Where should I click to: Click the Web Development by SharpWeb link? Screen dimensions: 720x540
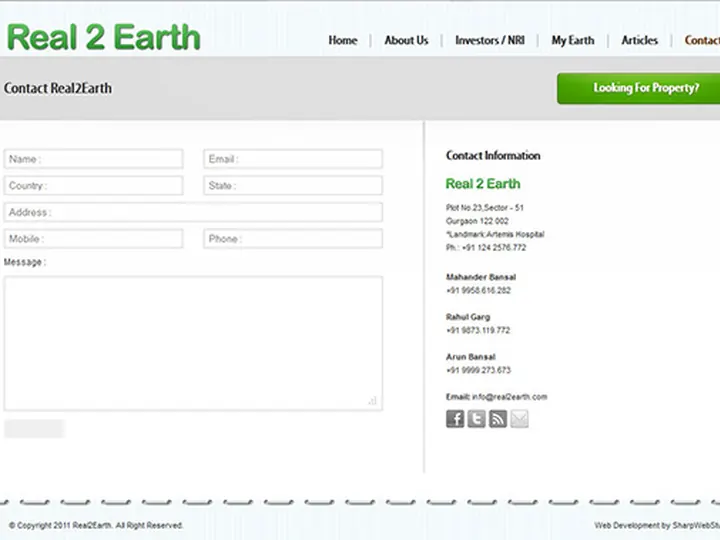click(657, 525)
